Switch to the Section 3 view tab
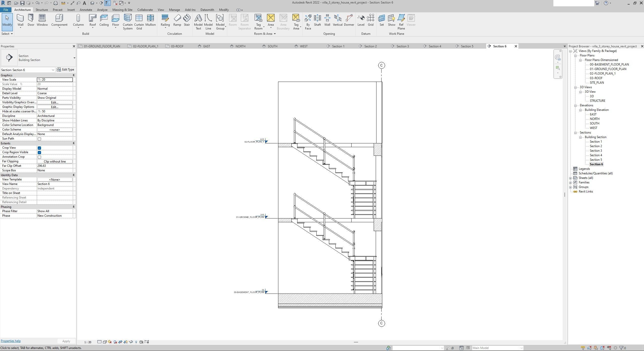 click(x=402, y=46)
